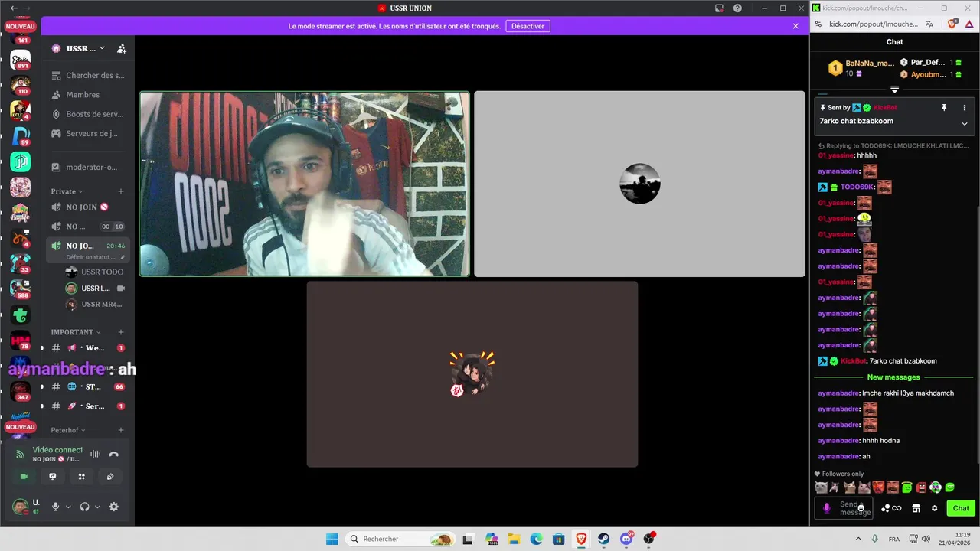Image resolution: width=980 pixels, height=551 pixels.
Task: Toggle noise suppression waveform icon
Action: click(x=95, y=454)
